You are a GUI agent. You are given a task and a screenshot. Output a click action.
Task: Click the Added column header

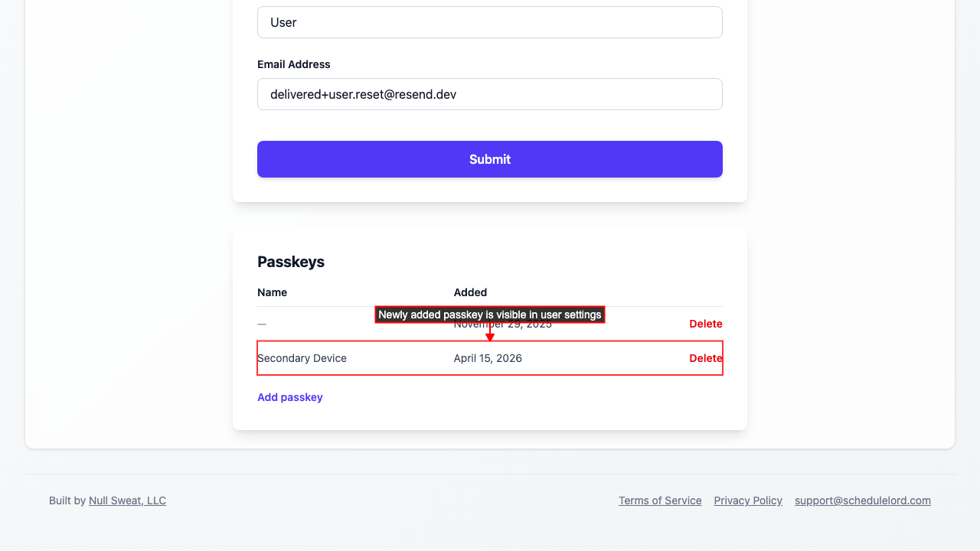(470, 292)
